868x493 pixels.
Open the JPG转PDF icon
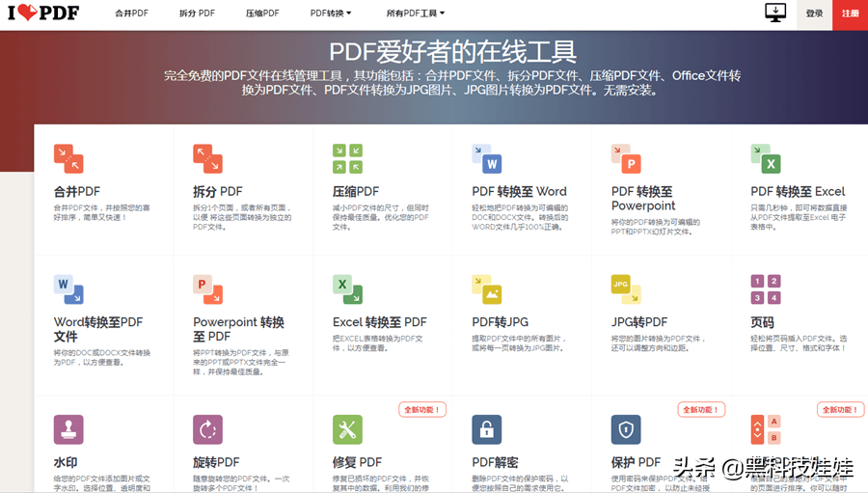[x=626, y=289]
